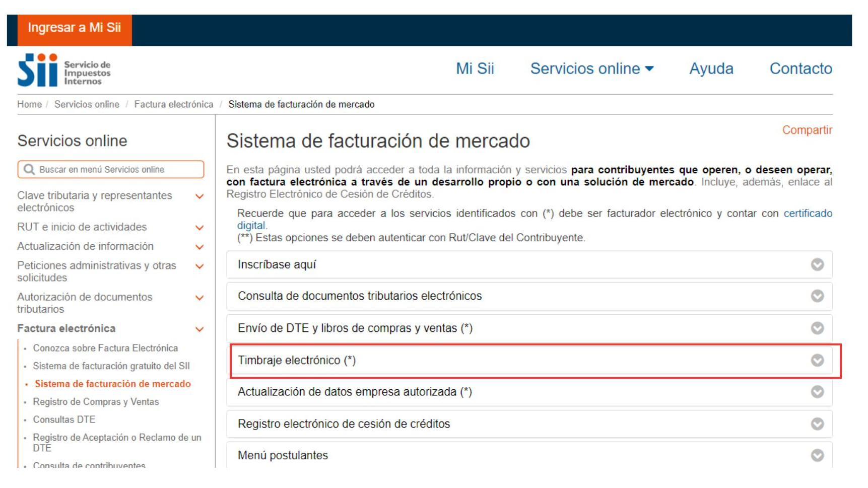Image resolution: width=868 pixels, height=488 pixels.
Task: Open Actualización de datos empresa autorizada title
Action: [355, 392]
